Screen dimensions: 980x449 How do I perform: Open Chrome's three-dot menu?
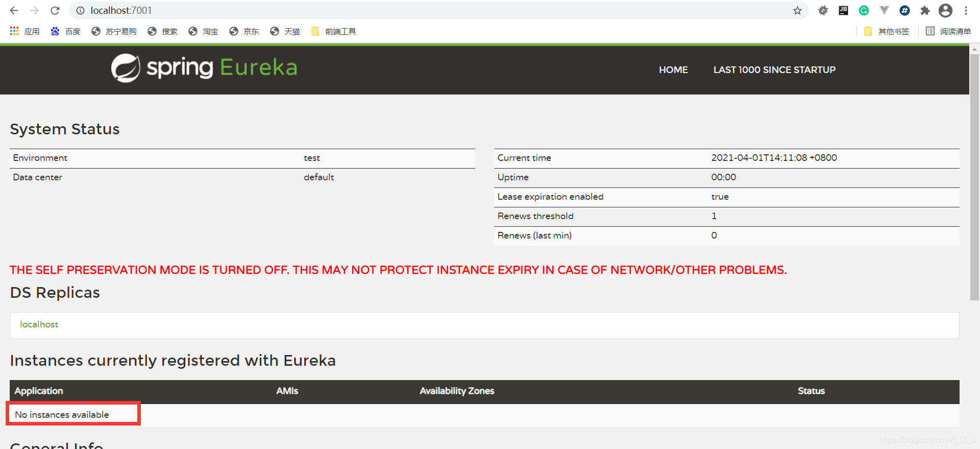coord(966,10)
